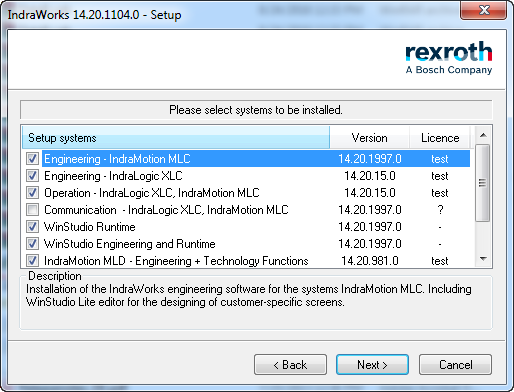Click 'test' licence of IndraMotion MLD row
Image resolution: width=514 pixels, height=392 pixels.
click(440, 261)
